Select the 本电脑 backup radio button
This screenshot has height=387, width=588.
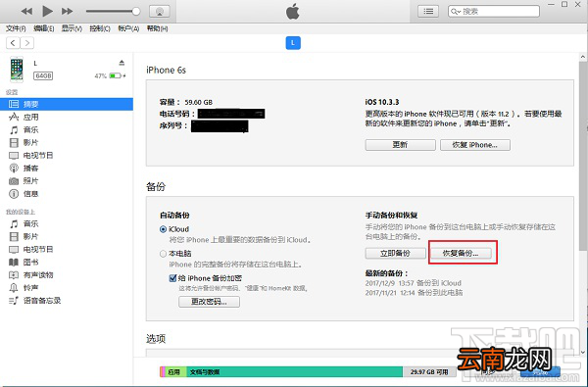[163, 254]
